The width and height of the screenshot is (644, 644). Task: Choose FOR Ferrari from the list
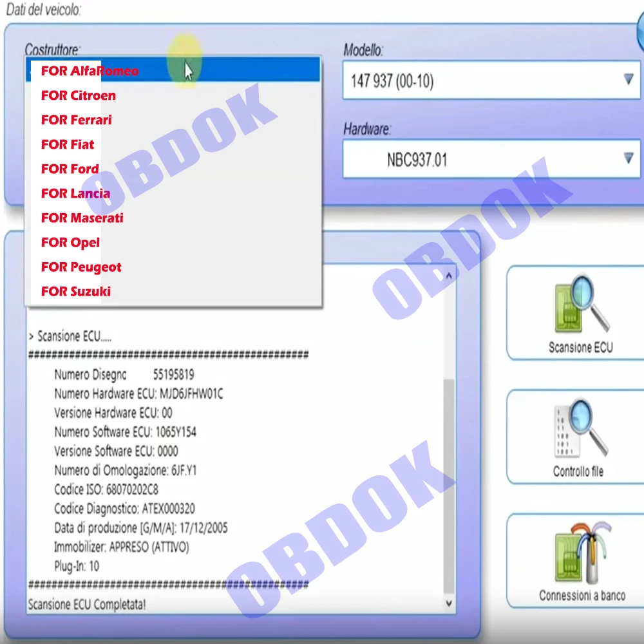pyautogui.click(x=173, y=120)
